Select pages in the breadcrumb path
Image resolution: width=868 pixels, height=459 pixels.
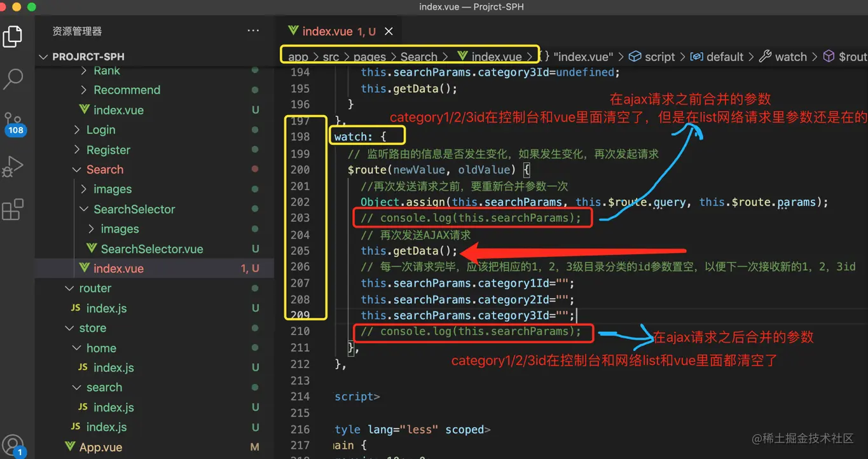(369, 57)
